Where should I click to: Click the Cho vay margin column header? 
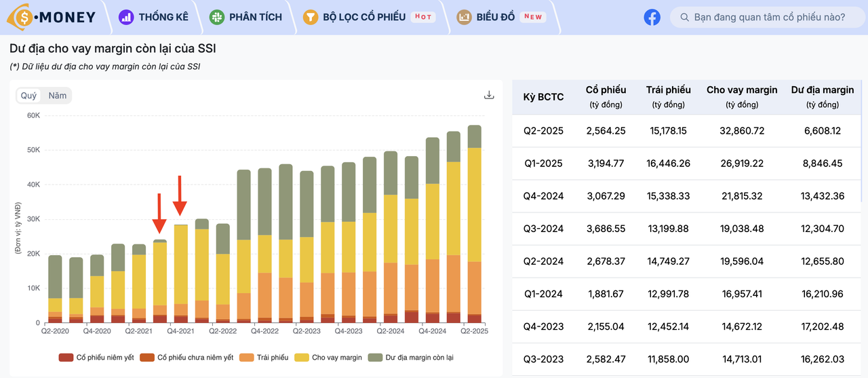point(742,96)
